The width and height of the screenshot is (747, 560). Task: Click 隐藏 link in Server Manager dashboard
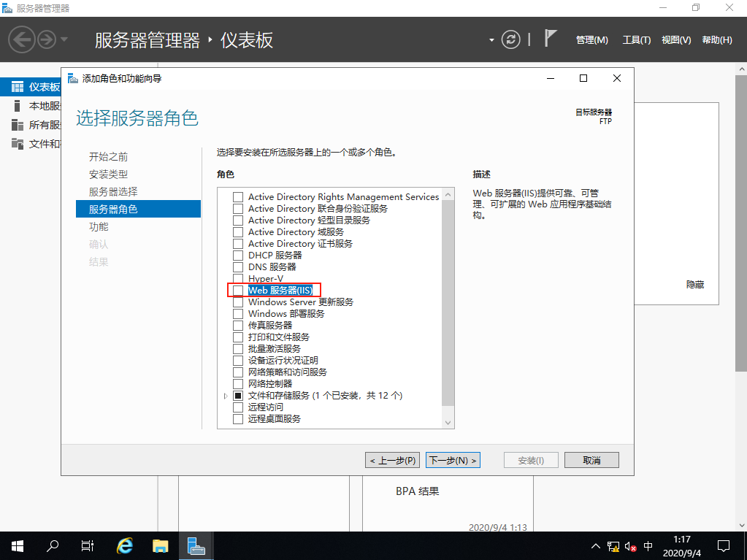tap(695, 285)
